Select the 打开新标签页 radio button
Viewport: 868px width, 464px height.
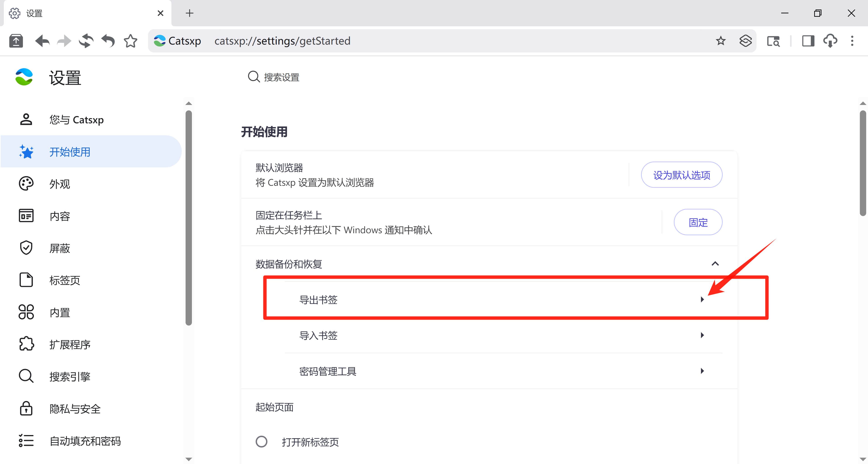(262, 442)
